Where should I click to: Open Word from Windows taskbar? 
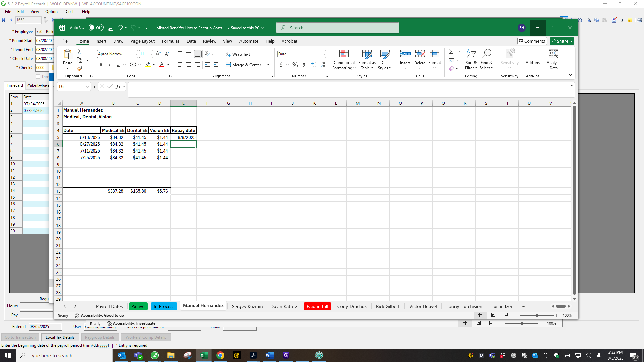pyautogui.click(x=269, y=355)
